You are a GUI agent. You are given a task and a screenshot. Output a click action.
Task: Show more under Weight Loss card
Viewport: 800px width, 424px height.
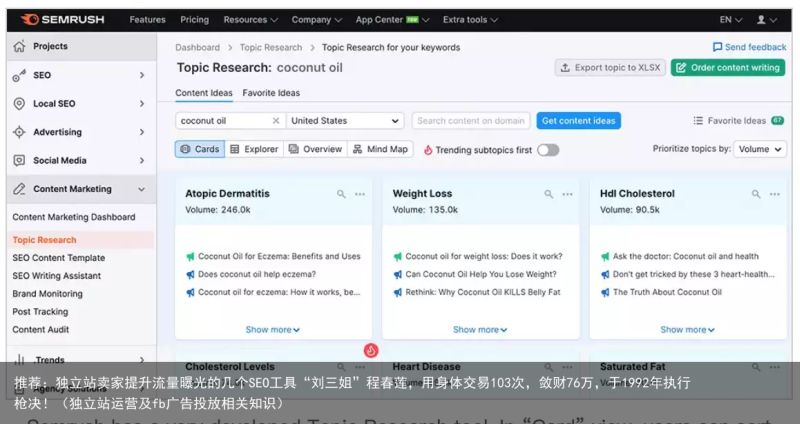click(x=480, y=330)
